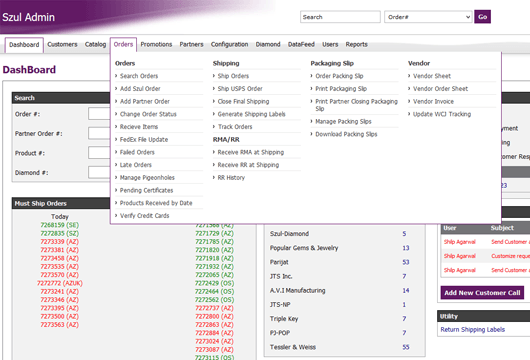Choose Add Szul Order
Screen dimensions: 530x360
140,89
